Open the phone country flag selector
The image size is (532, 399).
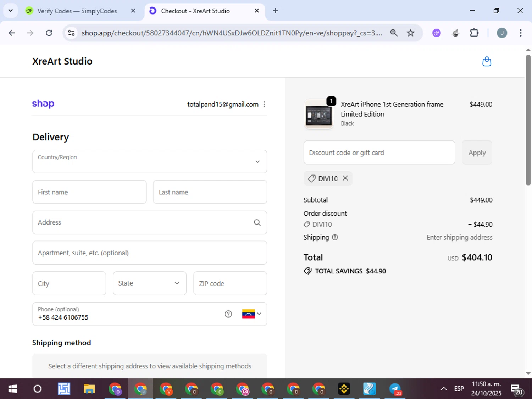coord(252,314)
